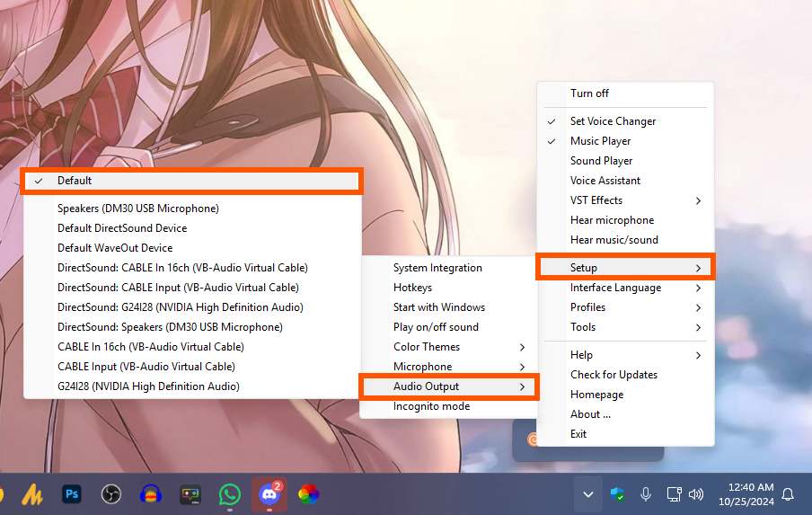Open the network status tray icon
Viewport: 812px width, 515px height.
point(674,494)
